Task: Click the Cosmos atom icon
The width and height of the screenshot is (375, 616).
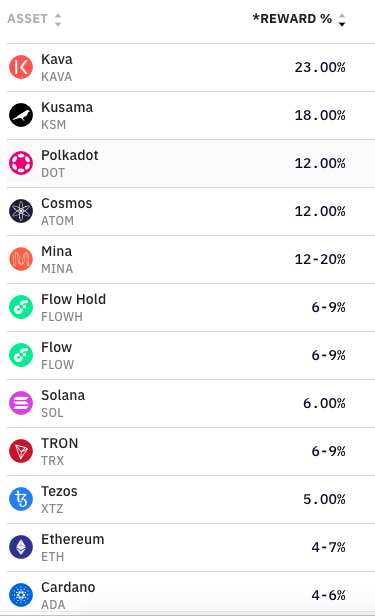Action: pos(21,211)
